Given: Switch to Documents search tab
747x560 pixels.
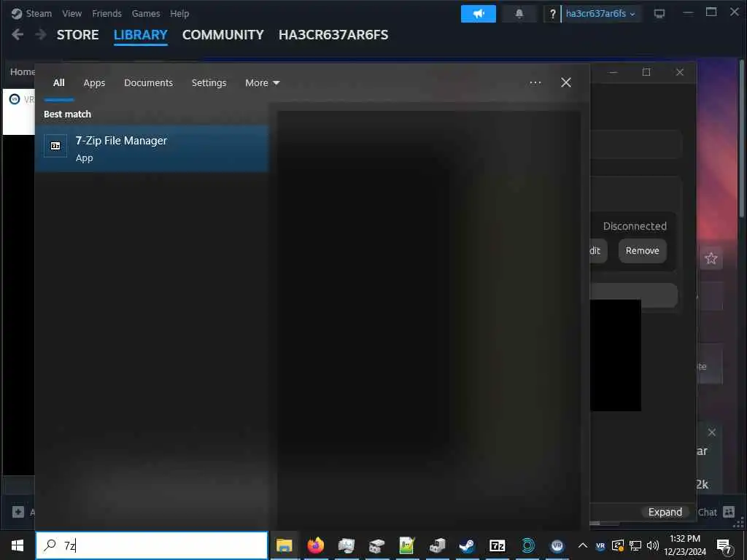Looking at the screenshot, I should pyautogui.click(x=148, y=83).
